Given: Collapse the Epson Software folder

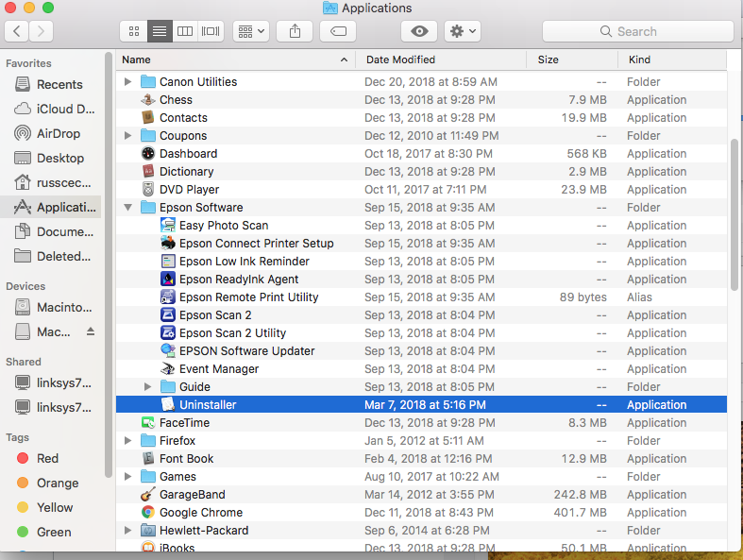Looking at the screenshot, I should [x=127, y=207].
